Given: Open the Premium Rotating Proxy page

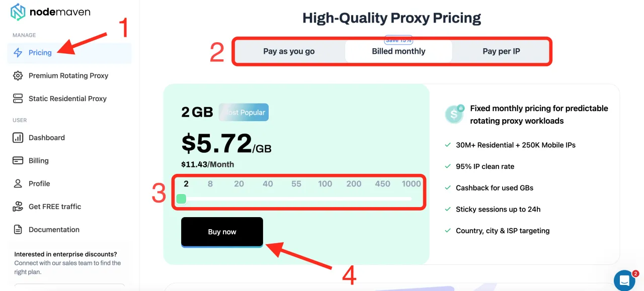Looking at the screenshot, I should coord(68,76).
